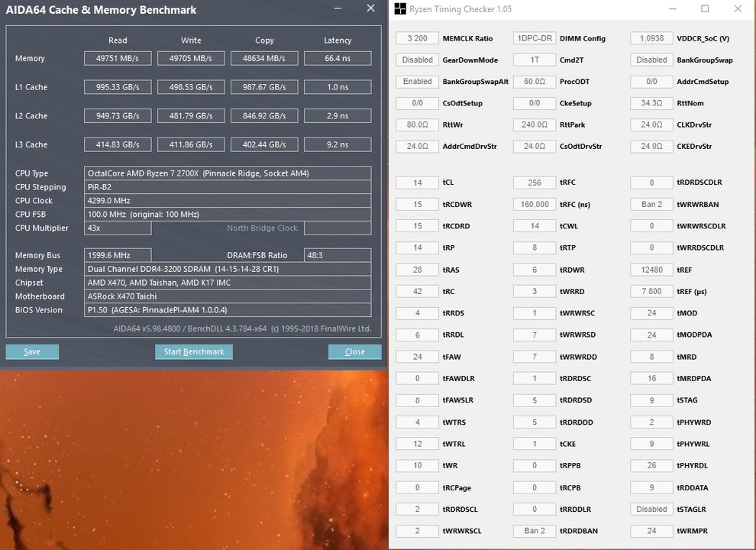Click the tRC timing value 42
The image size is (756, 550).
click(x=418, y=291)
